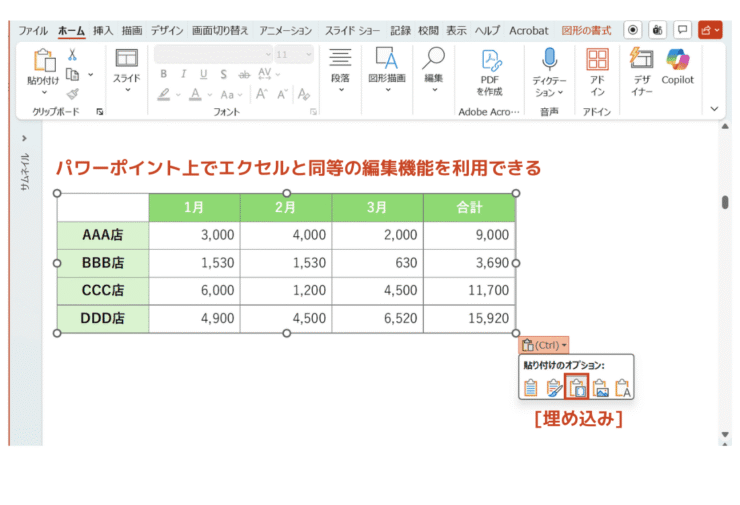Open the 編集 magnifier editing group
Image resolution: width=740 pixels, height=505 pixels.
(x=434, y=69)
